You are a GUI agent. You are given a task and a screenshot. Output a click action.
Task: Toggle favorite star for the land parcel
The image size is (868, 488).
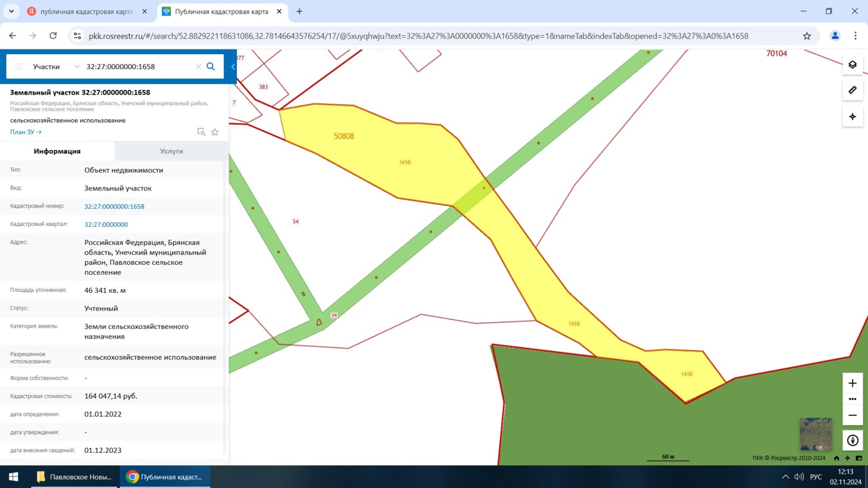pyautogui.click(x=215, y=132)
